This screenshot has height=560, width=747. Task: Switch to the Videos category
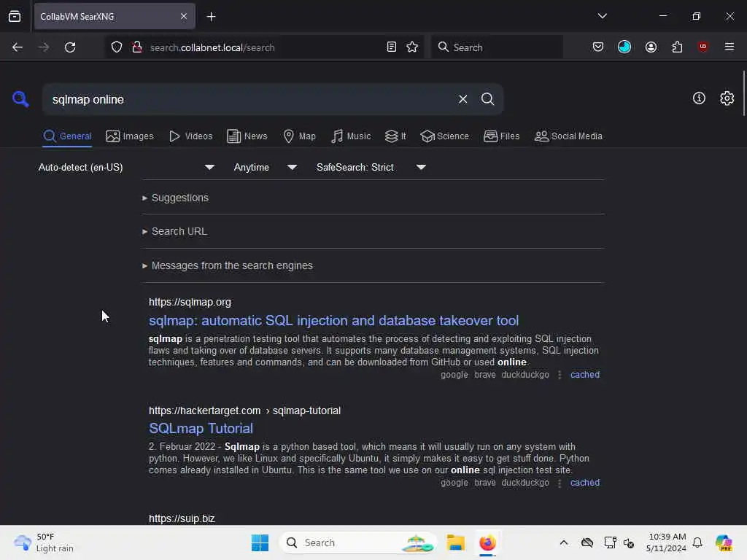(x=190, y=136)
